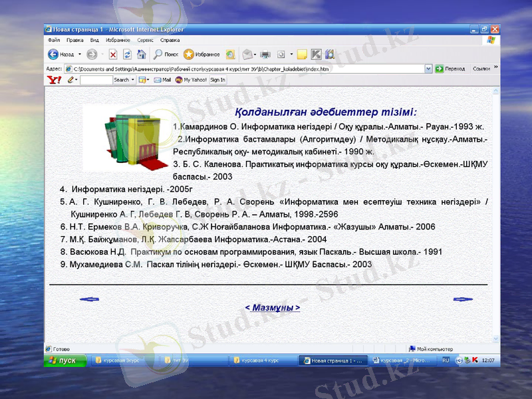The height and width of the screenshot is (399, 532).
Task: Click the Refresh page icon
Action: coord(126,55)
